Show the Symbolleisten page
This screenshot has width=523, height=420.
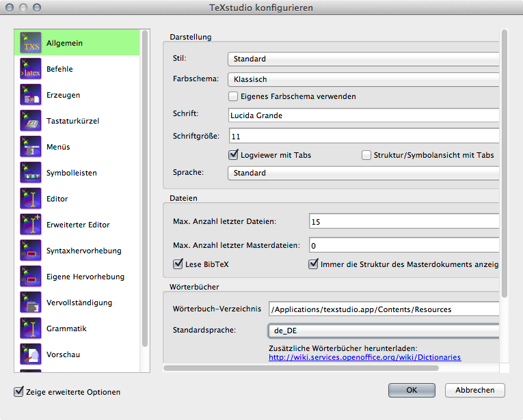pyautogui.click(x=71, y=173)
